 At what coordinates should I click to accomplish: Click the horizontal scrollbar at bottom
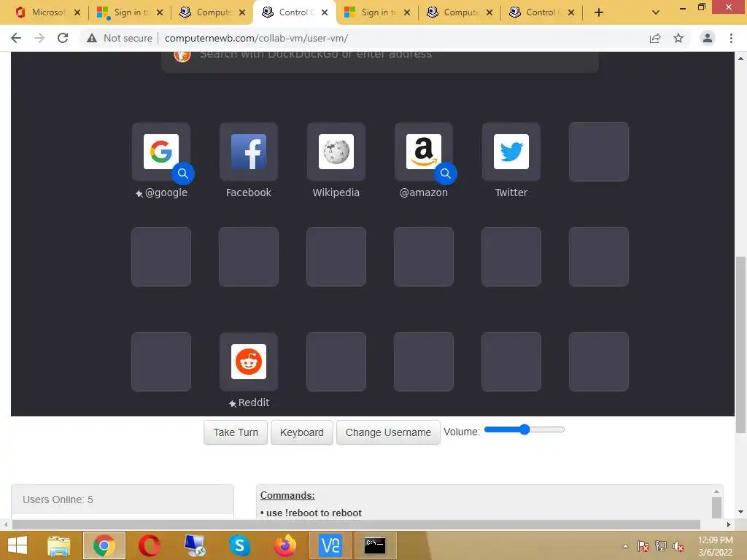(x=356, y=524)
